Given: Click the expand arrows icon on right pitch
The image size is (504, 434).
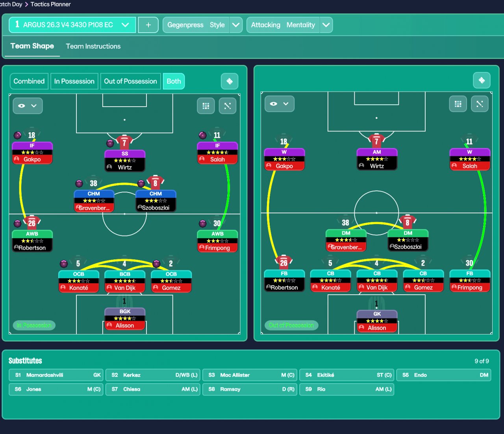Looking at the screenshot, I should click(480, 104).
